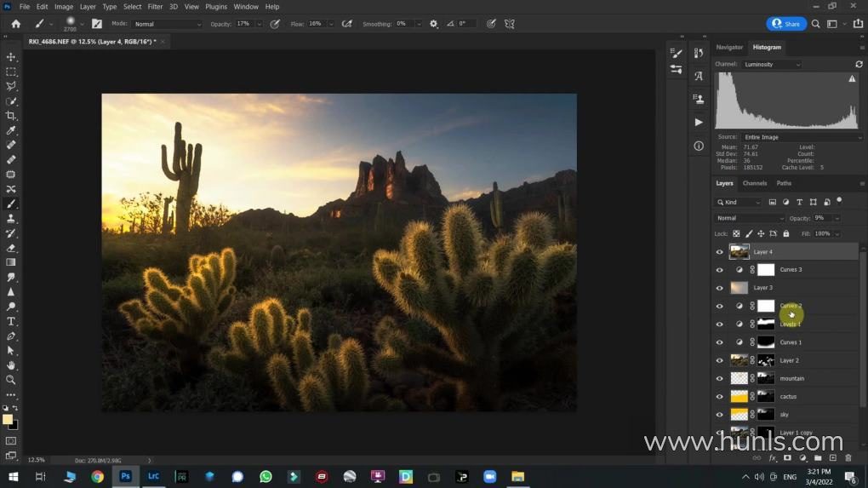Viewport: 868px width, 488px height.
Task: Hide the Curves 3 layer
Action: click(719, 270)
